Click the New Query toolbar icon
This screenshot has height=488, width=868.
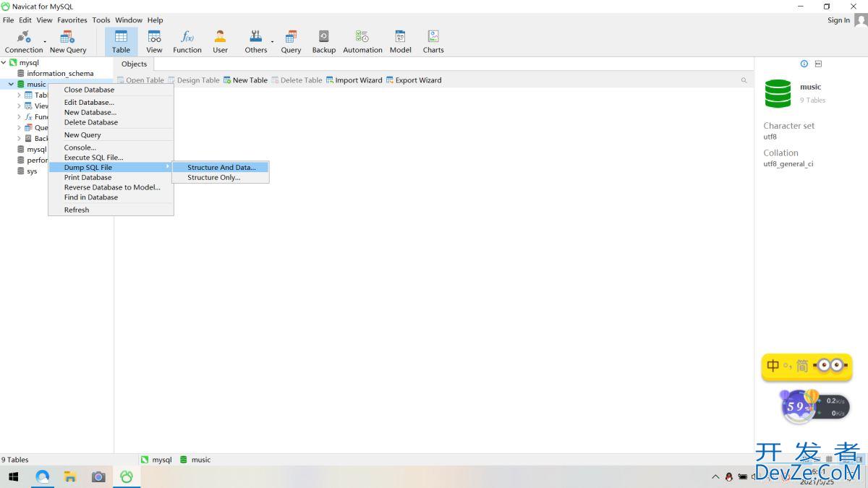click(x=68, y=41)
